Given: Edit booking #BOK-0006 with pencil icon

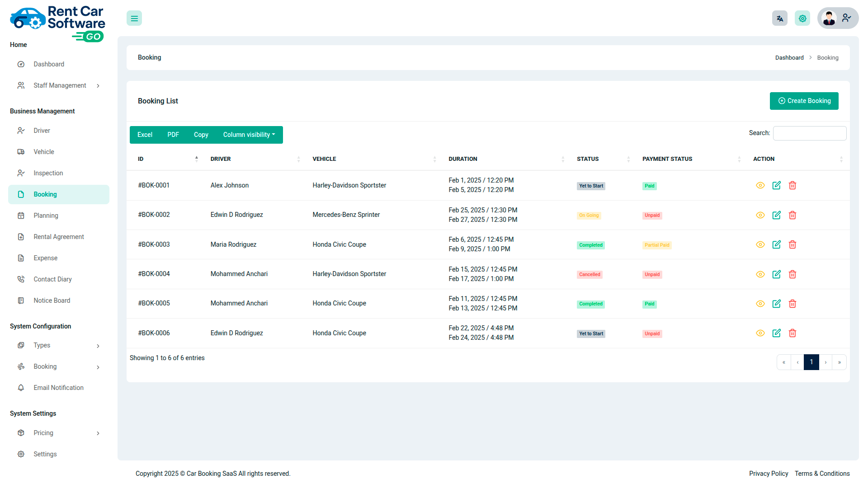Looking at the screenshot, I should tap(777, 333).
